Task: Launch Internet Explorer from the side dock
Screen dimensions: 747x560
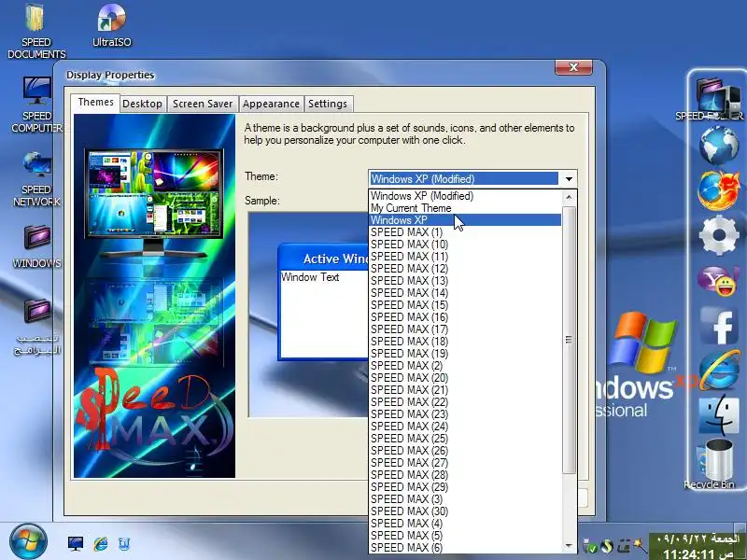Action: 719,370
